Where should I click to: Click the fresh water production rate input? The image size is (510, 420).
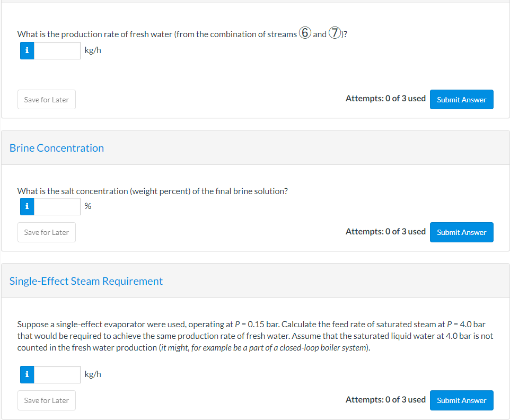(57, 50)
